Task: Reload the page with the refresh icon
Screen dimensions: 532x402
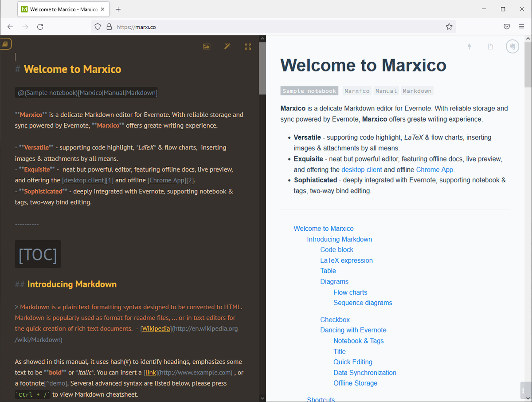Action: [x=40, y=27]
